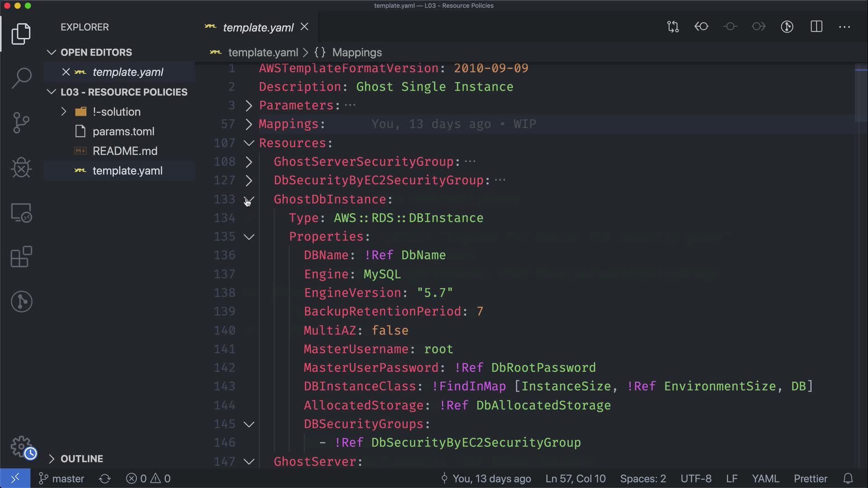
Task: Open the Extensions view
Action: pyautogui.click(x=21, y=257)
